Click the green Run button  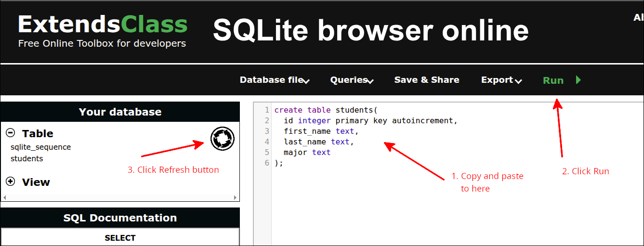click(553, 80)
